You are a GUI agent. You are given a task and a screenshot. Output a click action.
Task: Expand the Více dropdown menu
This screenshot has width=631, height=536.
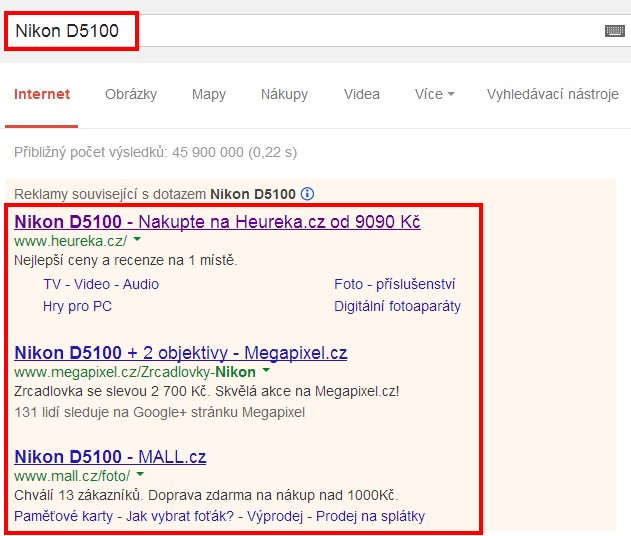click(435, 94)
